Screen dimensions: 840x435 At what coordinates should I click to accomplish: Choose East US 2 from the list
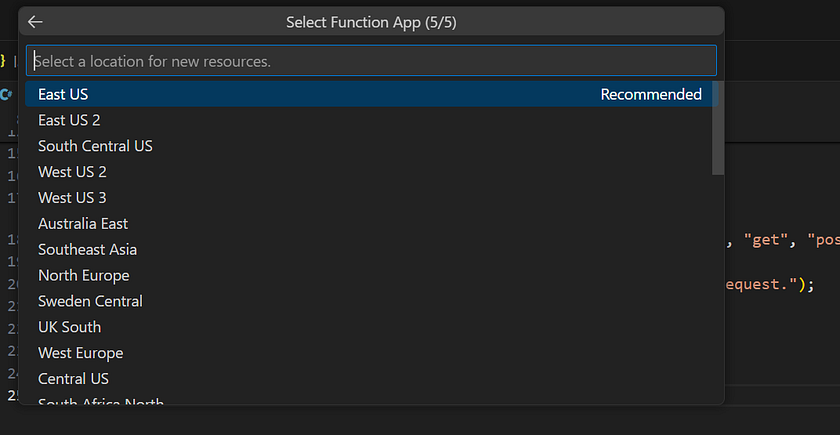(69, 120)
